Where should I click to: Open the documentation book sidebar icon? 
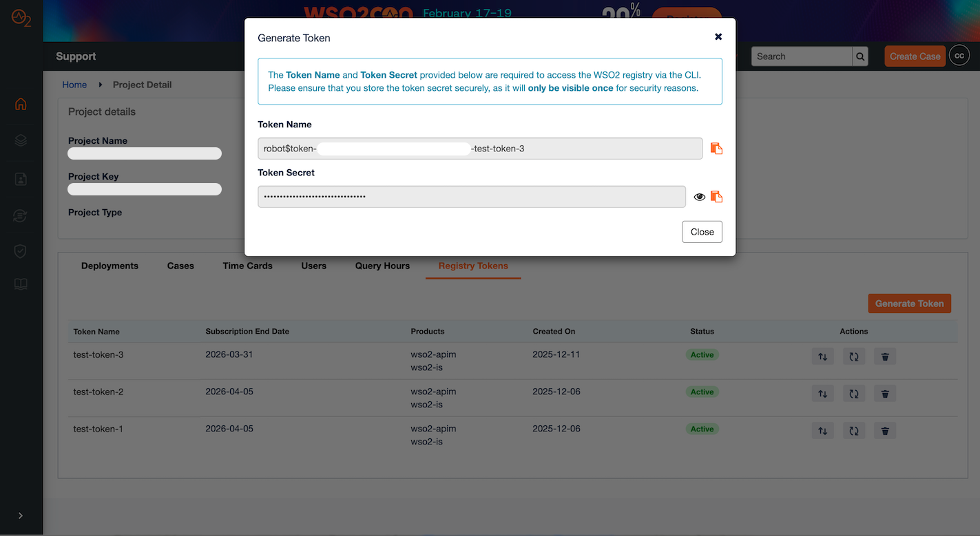tap(21, 284)
